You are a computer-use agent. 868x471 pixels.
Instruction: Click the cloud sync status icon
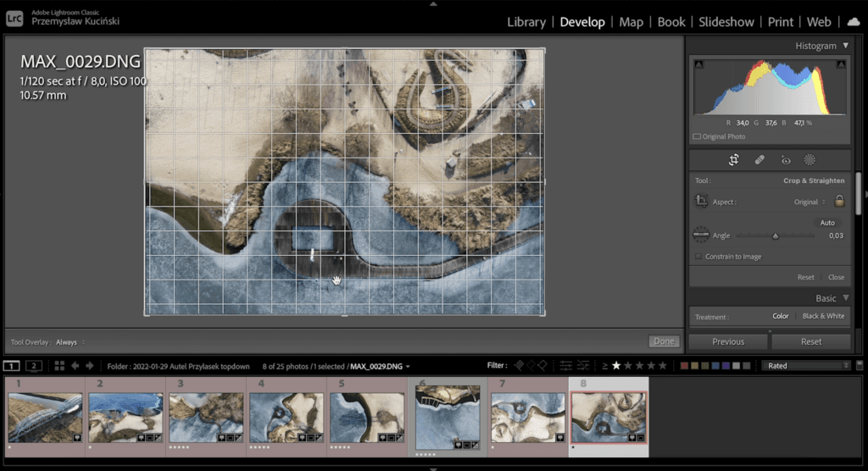pos(854,21)
